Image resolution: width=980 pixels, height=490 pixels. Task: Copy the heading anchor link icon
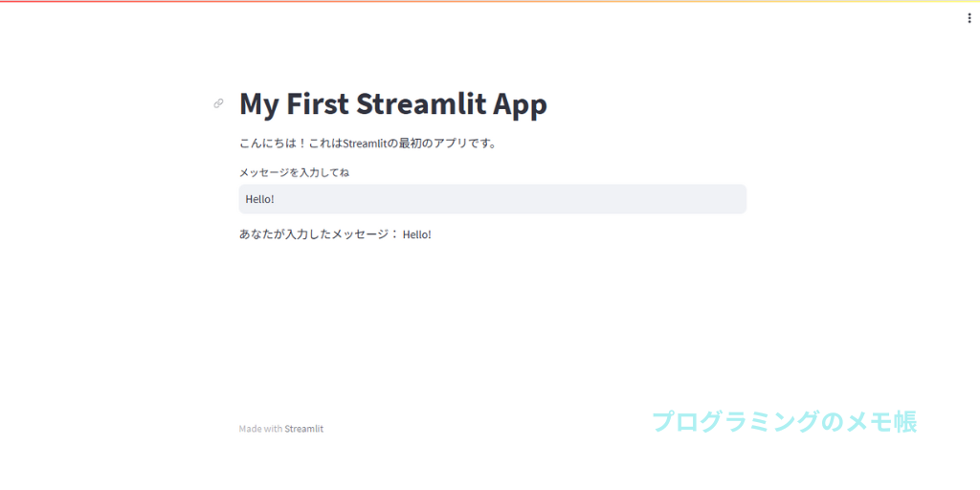(219, 103)
